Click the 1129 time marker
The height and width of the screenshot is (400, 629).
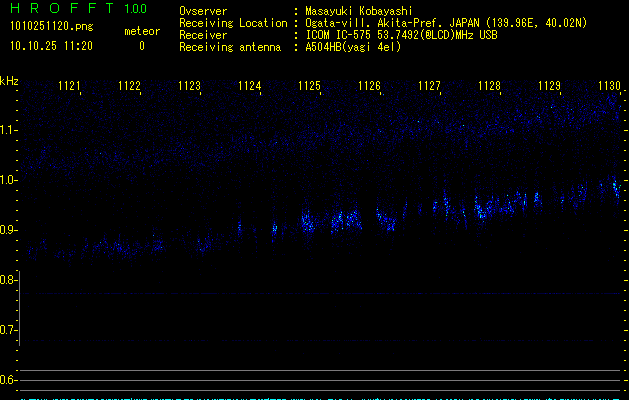(x=549, y=87)
